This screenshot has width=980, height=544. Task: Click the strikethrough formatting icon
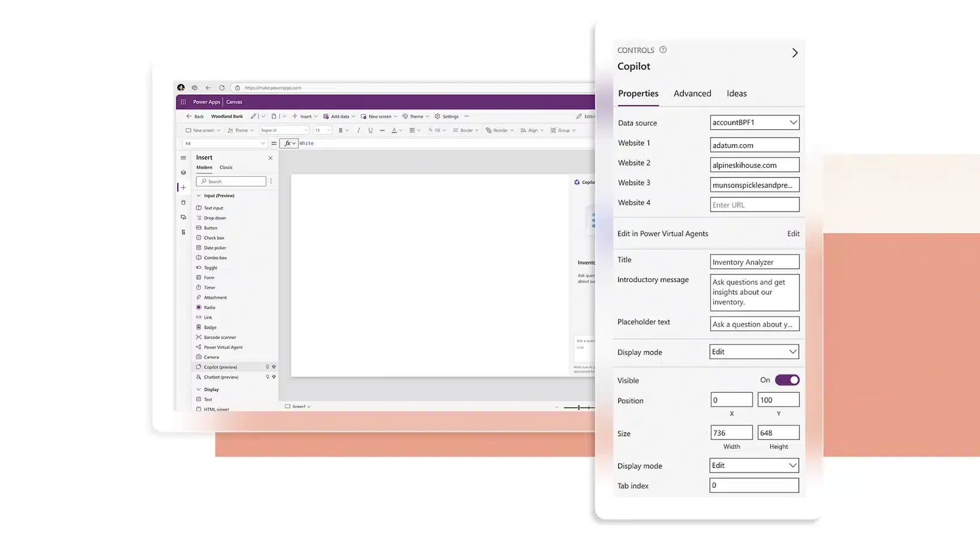pos(382,130)
